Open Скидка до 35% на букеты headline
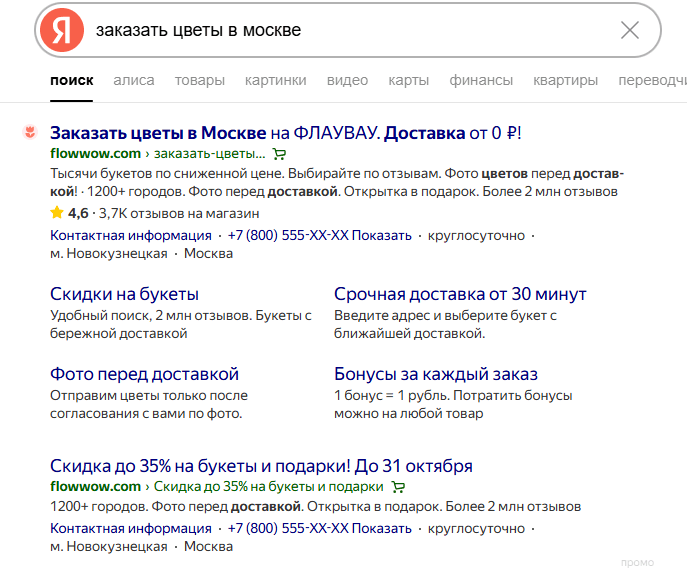The height and width of the screenshot is (579, 687). click(261, 466)
